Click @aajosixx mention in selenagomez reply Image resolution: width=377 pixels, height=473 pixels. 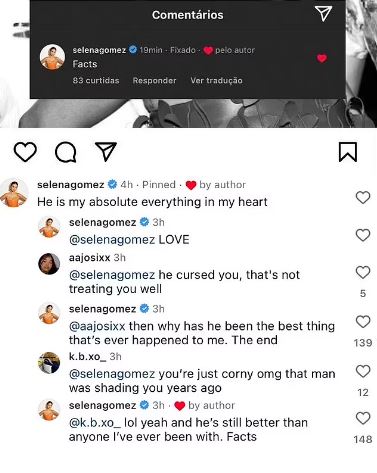tap(97, 326)
